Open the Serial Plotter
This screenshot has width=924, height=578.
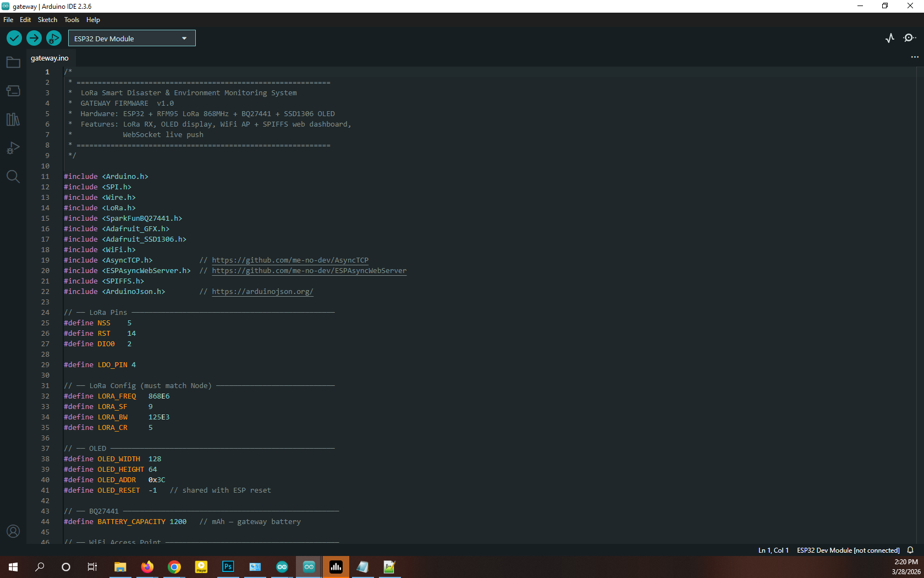coord(890,38)
